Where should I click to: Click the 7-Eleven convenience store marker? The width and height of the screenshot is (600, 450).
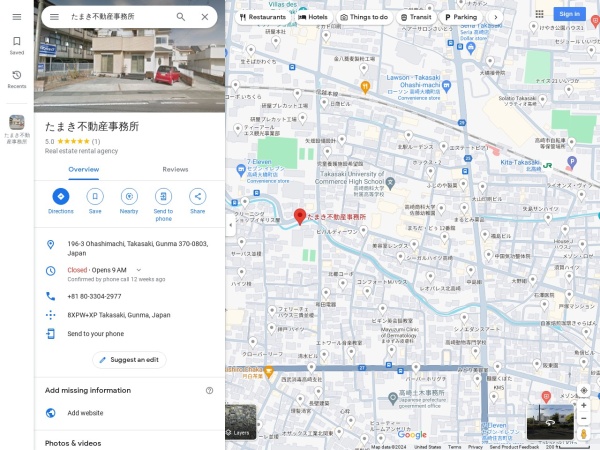click(241, 169)
